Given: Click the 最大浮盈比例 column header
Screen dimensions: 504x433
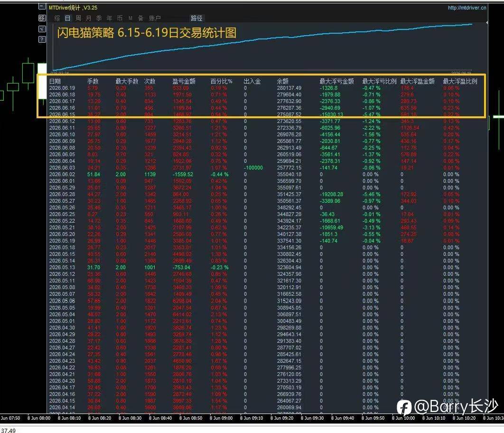Looking at the screenshot, I should 460,81.
